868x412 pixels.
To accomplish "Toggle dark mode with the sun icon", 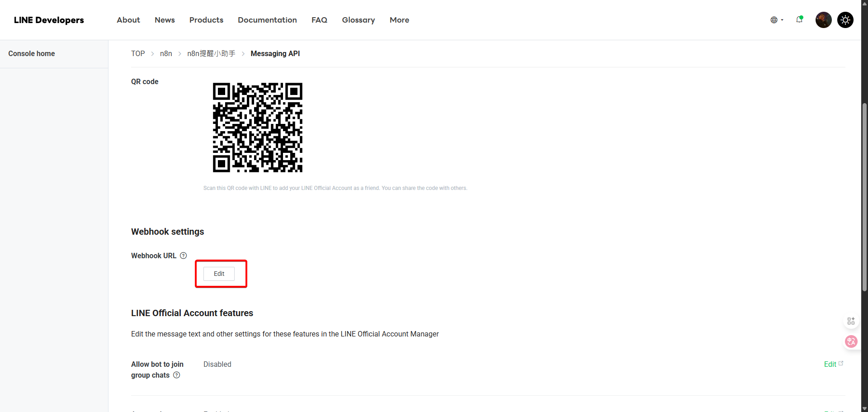I will point(845,20).
